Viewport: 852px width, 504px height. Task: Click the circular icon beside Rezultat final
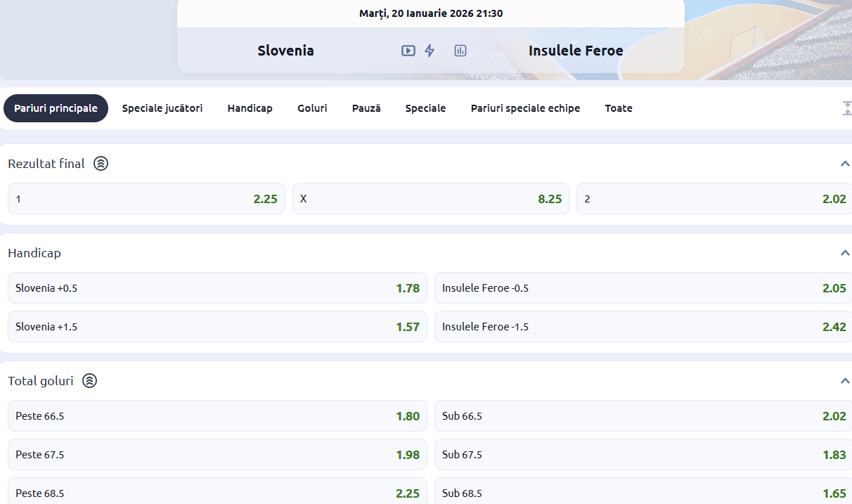pyautogui.click(x=101, y=163)
